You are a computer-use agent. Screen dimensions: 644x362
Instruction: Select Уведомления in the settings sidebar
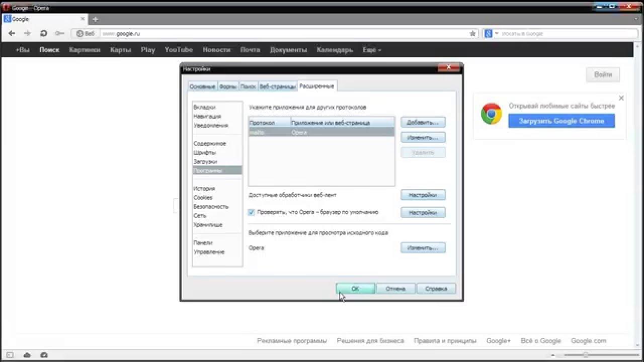point(217,125)
